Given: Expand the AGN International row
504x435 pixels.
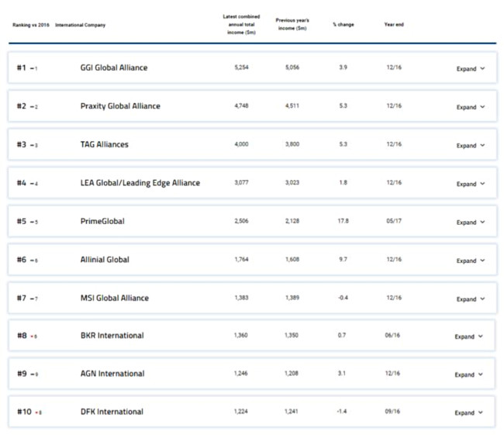Looking at the screenshot, I should click(x=468, y=375).
